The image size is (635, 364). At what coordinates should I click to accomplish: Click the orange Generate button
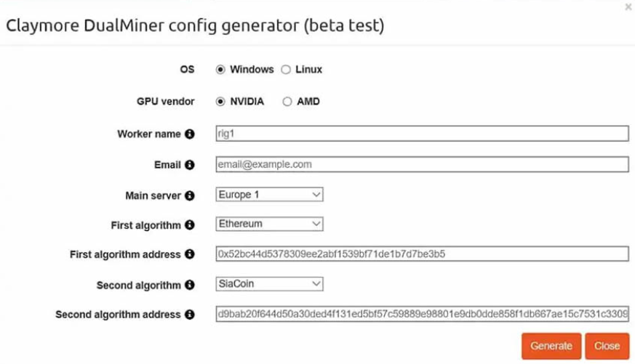point(551,347)
